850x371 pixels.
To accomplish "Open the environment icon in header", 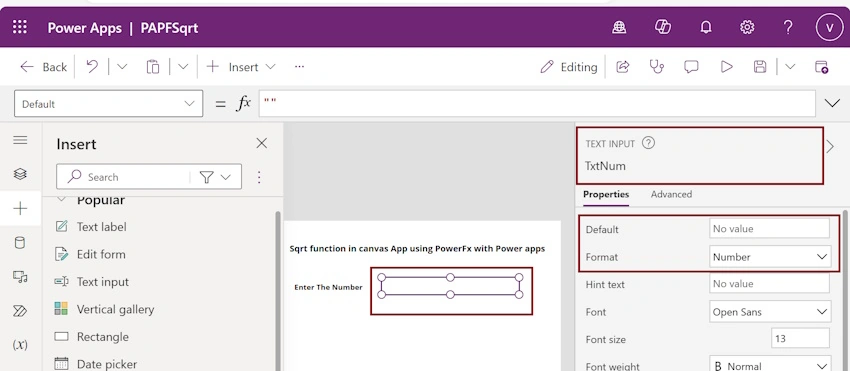I will coord(619,27).
